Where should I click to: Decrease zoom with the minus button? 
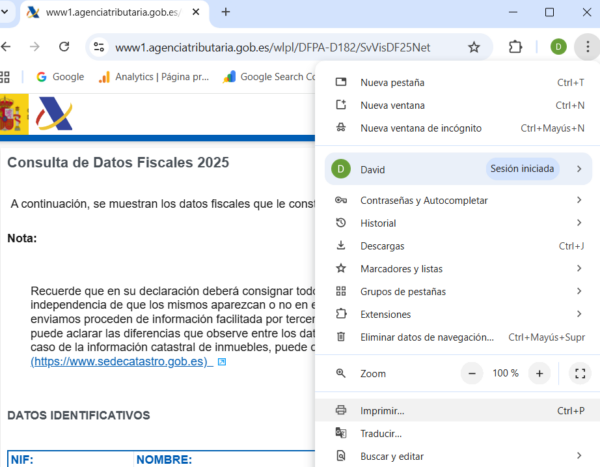472,373
